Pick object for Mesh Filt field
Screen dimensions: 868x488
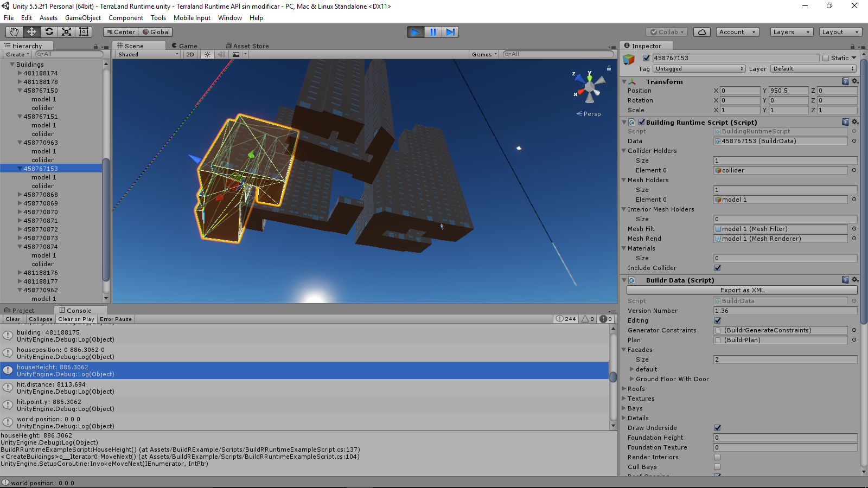tap(854, 229)
